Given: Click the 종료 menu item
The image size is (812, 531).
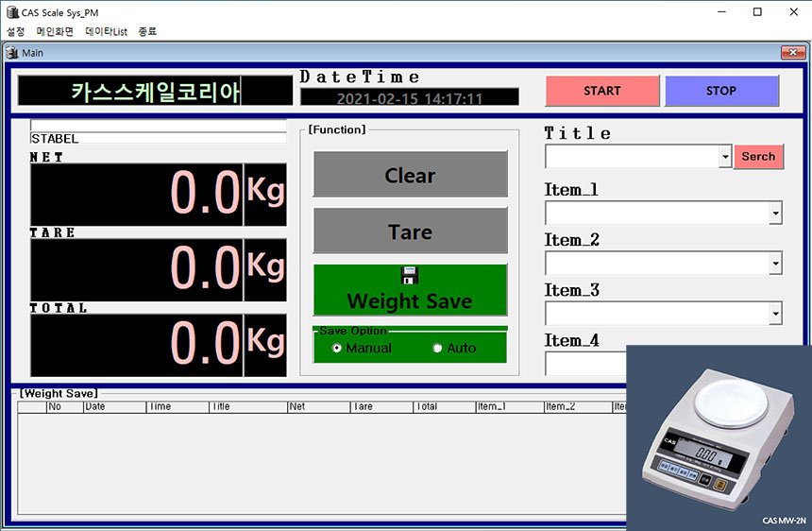Looking at the screenshot, I should [147, 31].
